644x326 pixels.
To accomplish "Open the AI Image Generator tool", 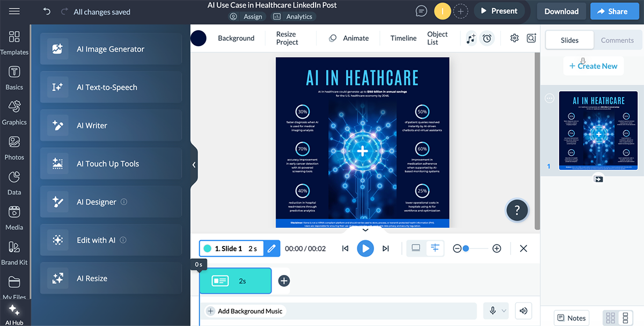I will (111, 49).
